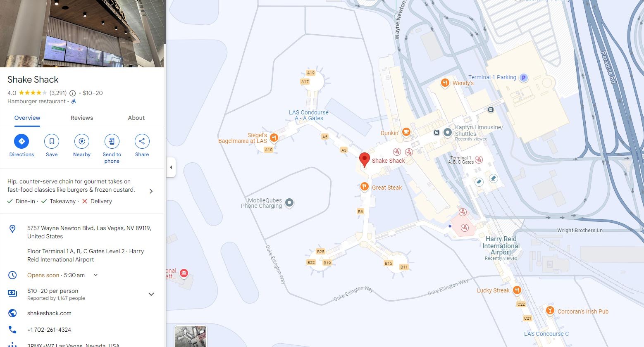Image resolution: width=644 pixels, height=347 pixels.
Task: Share this place via Share icon
Action: point(142,141)
